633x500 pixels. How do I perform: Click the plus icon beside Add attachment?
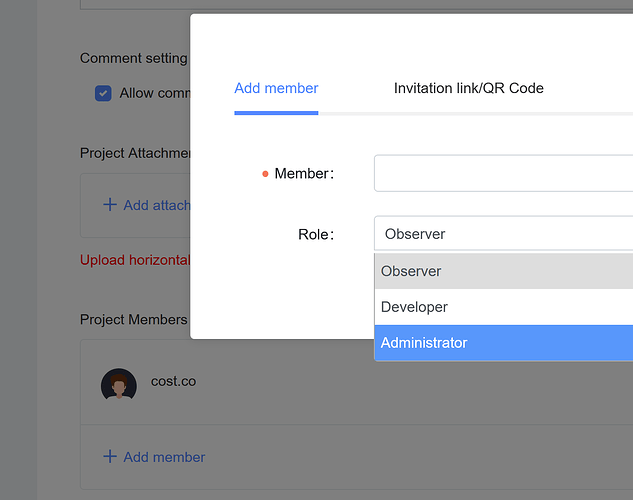click(110, 205)
